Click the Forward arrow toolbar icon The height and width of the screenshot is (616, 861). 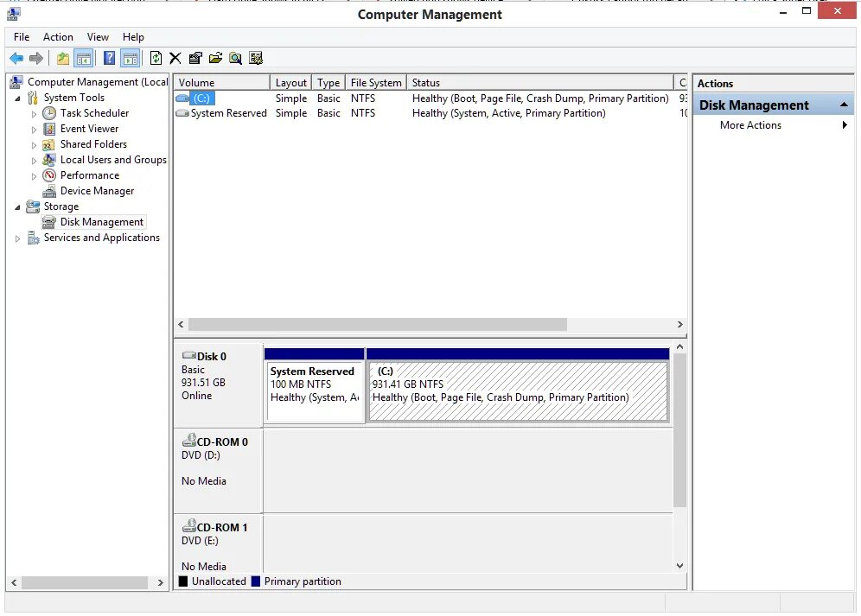pyautogui.click(x=36, y=58)
